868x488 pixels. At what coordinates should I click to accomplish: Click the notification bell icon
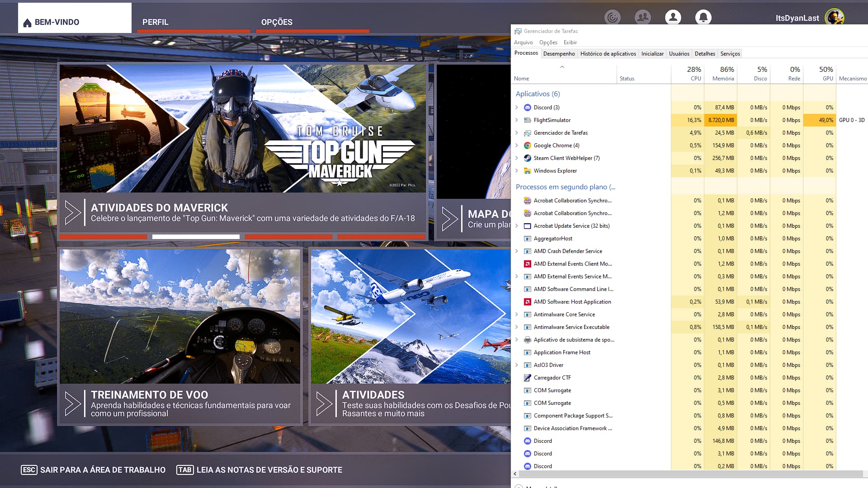703,18
